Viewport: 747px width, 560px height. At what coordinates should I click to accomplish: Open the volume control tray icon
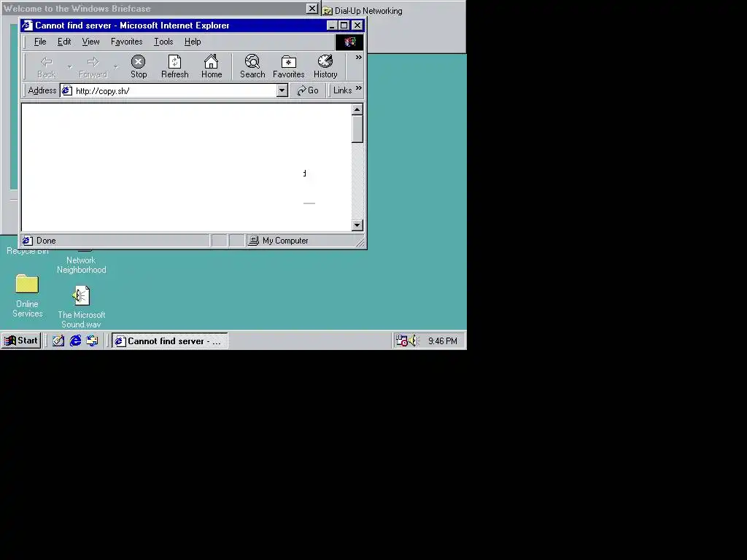pyautogui.click(x=413, y=341)
